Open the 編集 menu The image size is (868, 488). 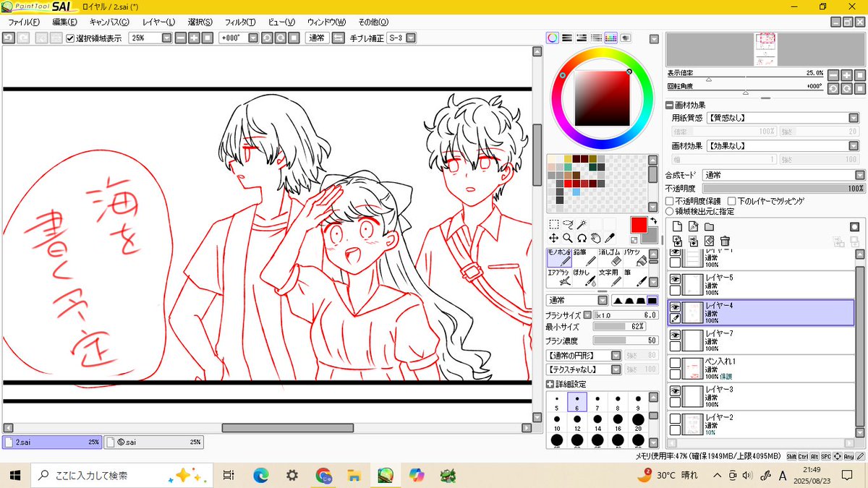[x=64, y=22]
